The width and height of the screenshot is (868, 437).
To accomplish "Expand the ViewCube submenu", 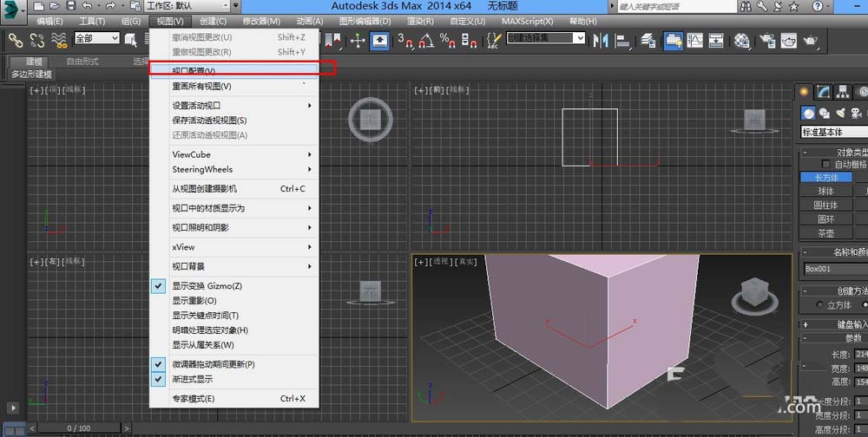I will pos(234,154).
